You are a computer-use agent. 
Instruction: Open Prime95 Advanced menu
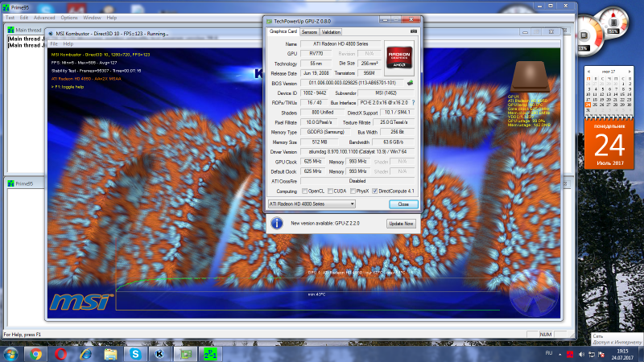(x=44, y=18)
